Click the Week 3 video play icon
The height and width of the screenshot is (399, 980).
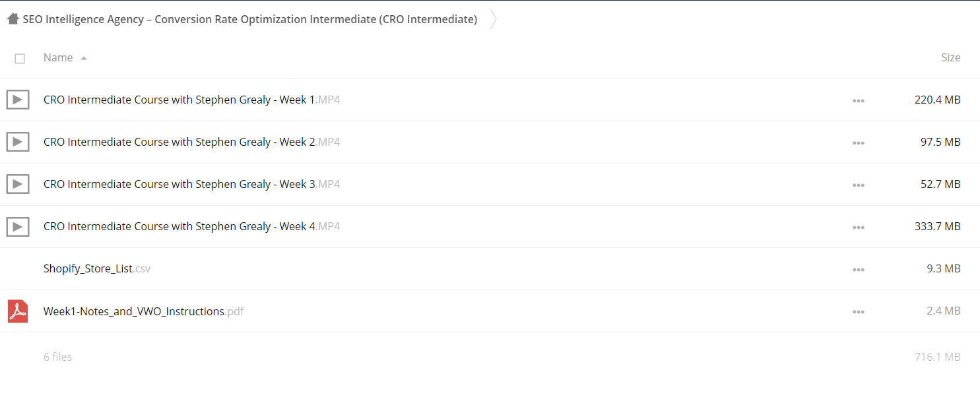18,185
